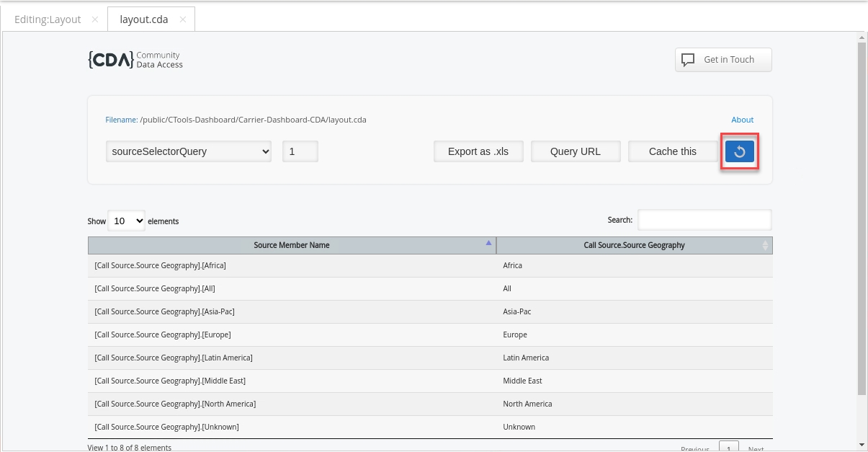Click the vertical scrollbar on the right
The height and width of the screenshot is (452, 868).
(x=862, y=216)
